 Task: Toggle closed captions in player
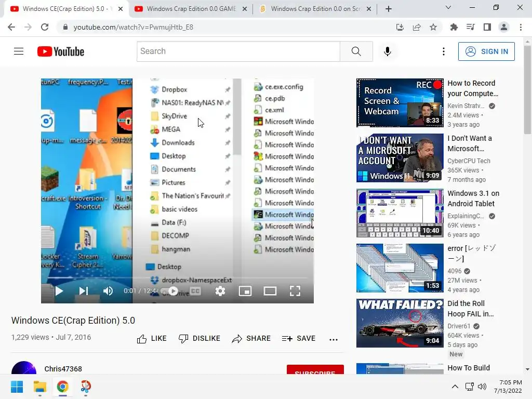click(x=195, y=291)
